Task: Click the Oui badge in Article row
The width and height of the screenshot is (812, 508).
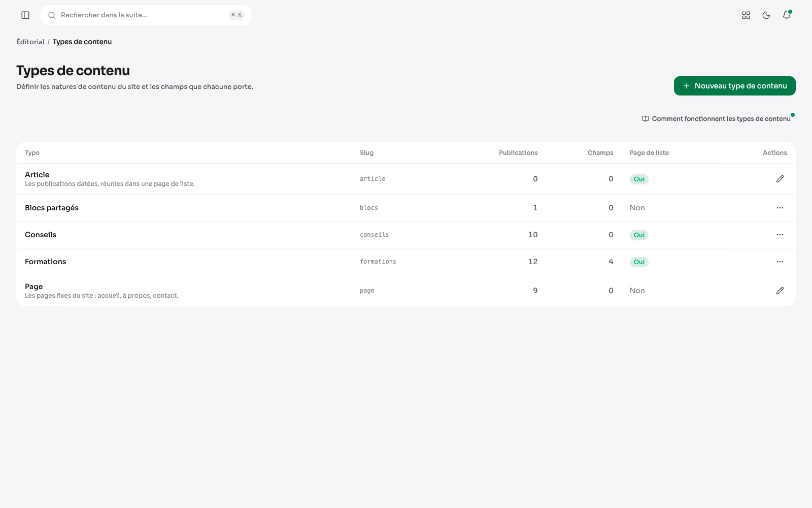Action: click(639, 179)
